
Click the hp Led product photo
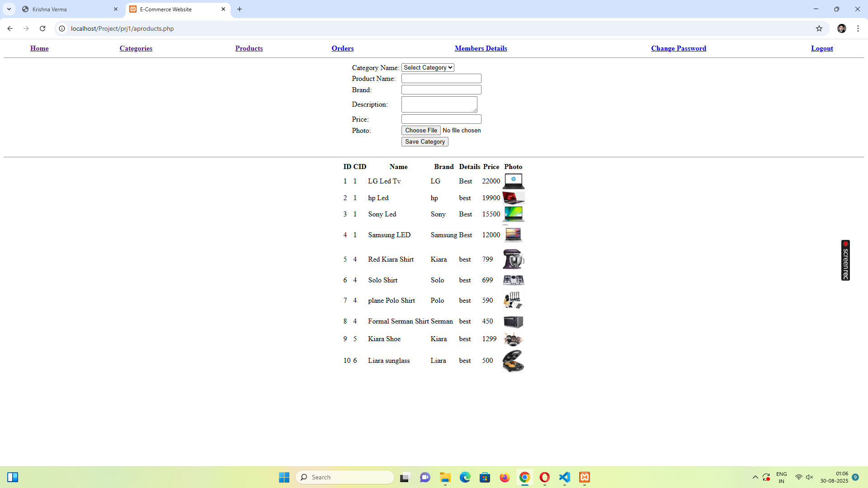click(514, 198)
